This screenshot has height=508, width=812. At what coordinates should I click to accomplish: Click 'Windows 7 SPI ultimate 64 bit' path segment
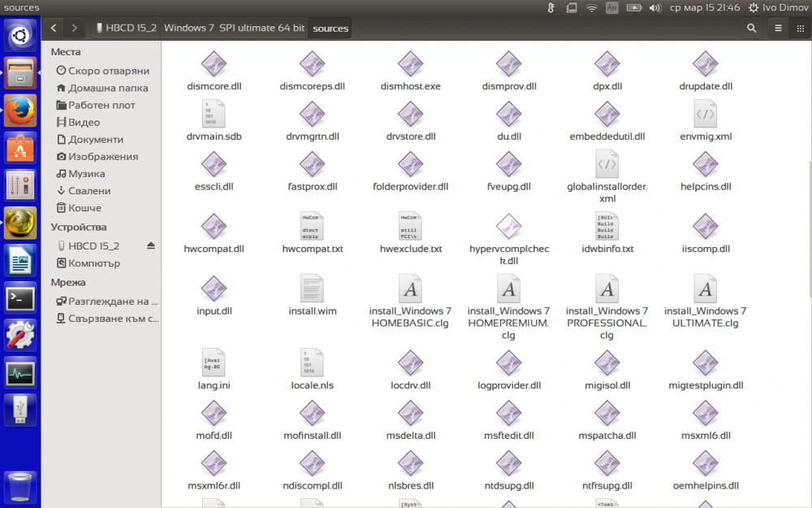click(x=234, y=28)
